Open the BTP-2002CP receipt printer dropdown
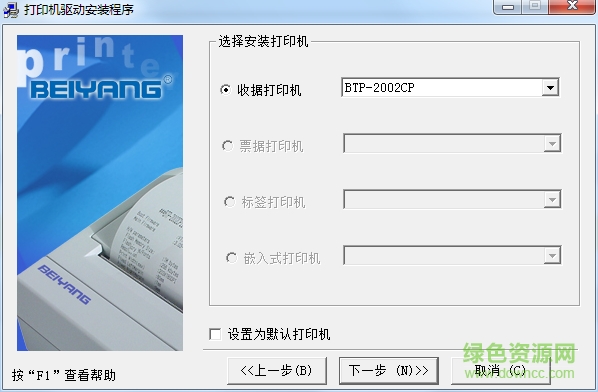This screenshot has height=392, width=598. coord(550,88)
